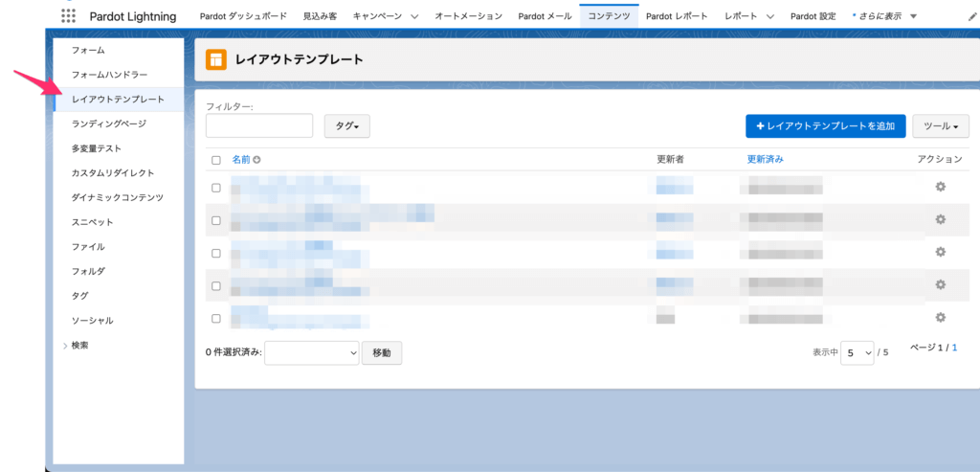The width and height of the screenshot is (980, 472).
Task: Select ランディングページ in the sidebar
Action: pos(109,124)
